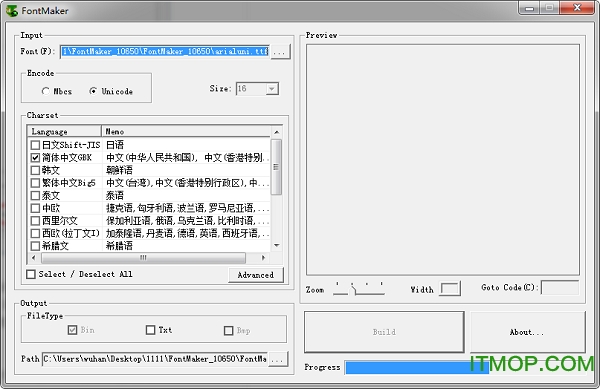
Task: Check the 韩文 charset checkbox
Action: coord(35,170)
